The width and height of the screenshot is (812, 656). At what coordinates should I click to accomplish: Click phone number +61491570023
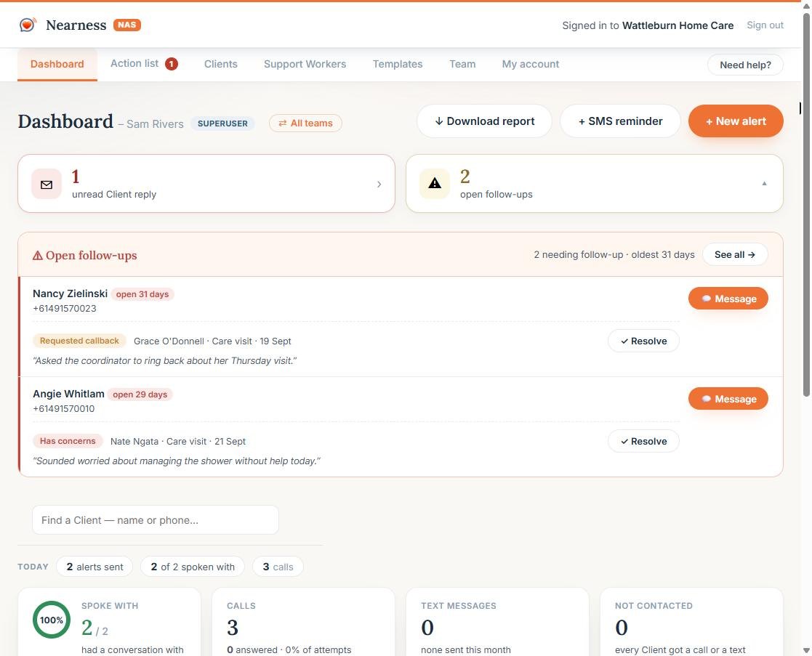(64, 308)
